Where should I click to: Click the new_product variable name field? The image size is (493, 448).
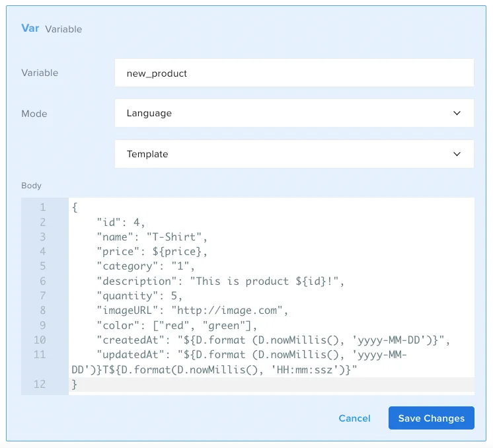point(294,73)
